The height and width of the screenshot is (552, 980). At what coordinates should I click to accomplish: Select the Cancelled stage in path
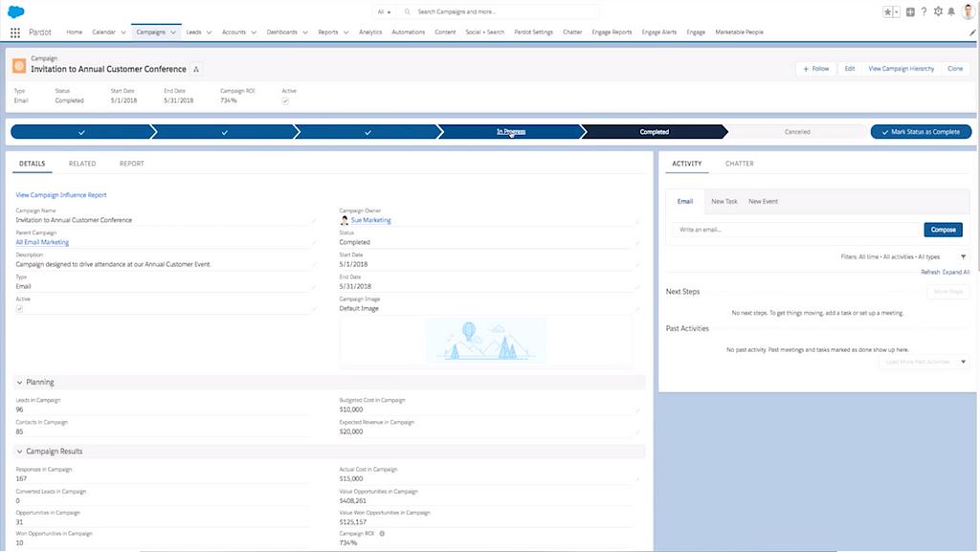click(x=796, y=132)
